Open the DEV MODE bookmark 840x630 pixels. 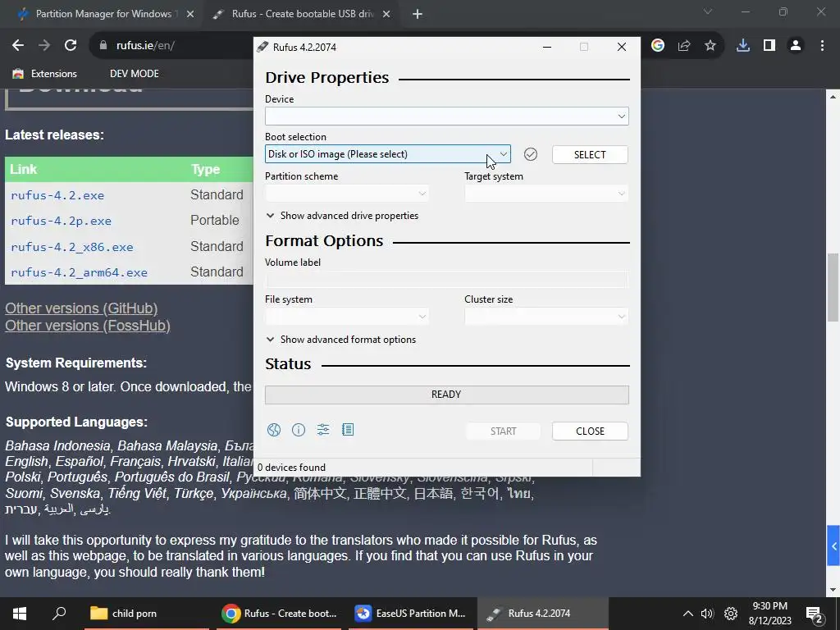pyautogui.click(x=134, y=74)
